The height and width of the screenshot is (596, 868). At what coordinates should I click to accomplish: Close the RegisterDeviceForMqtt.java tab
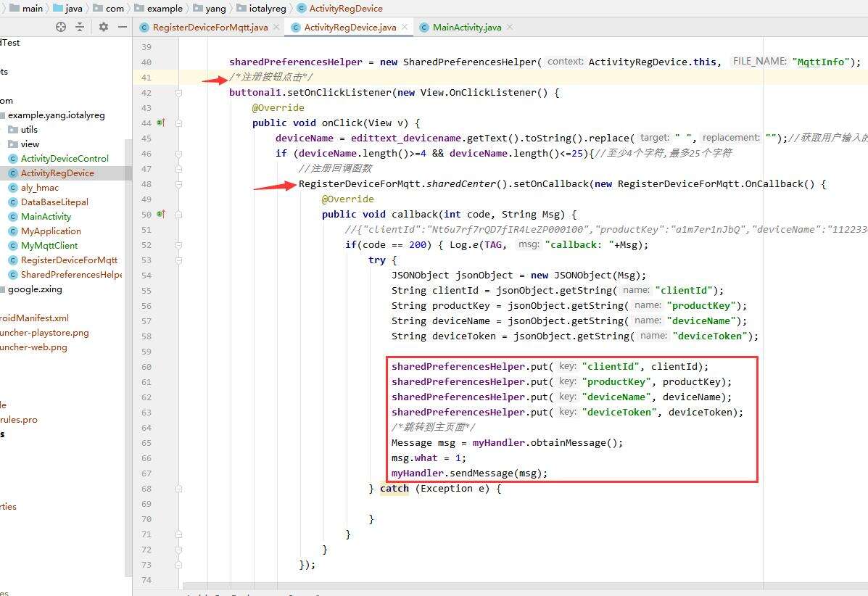coord(277,27)
